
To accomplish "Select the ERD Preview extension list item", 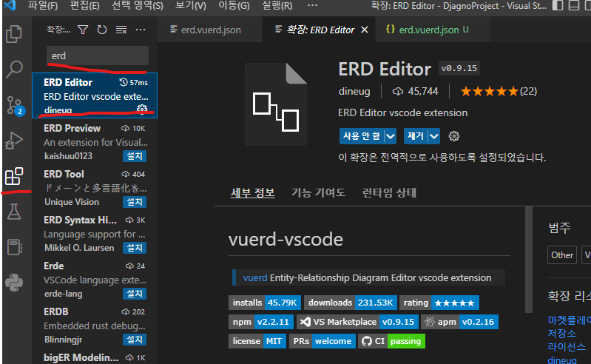I will [95, 142].
